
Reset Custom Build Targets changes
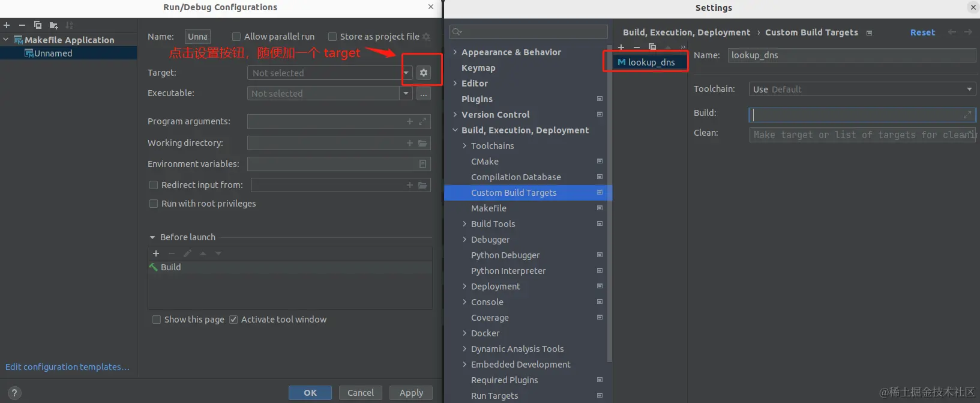[x=922, y=32]
